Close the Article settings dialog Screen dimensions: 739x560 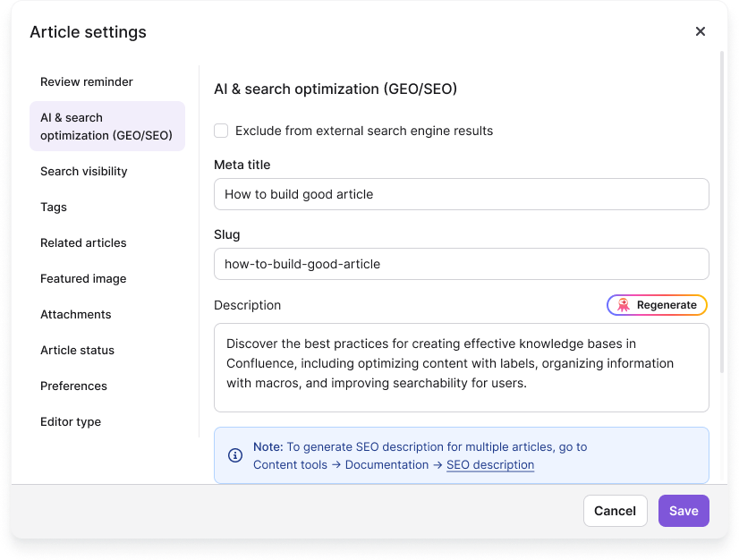click(700, 31)
